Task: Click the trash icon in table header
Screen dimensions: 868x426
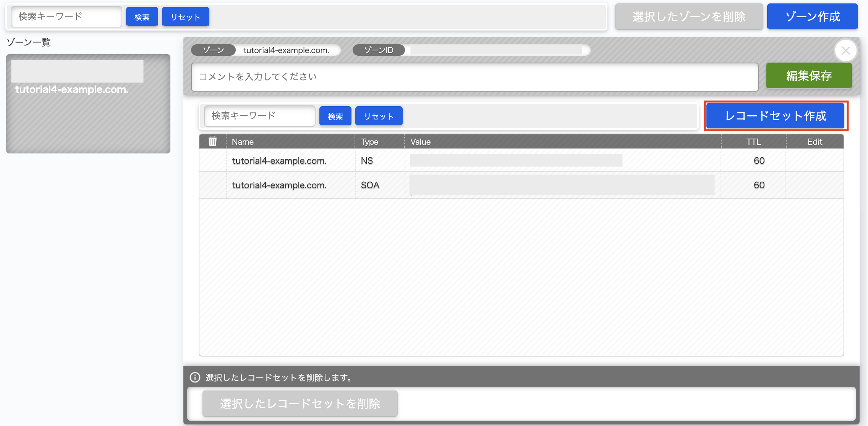Action: point(212,141)
